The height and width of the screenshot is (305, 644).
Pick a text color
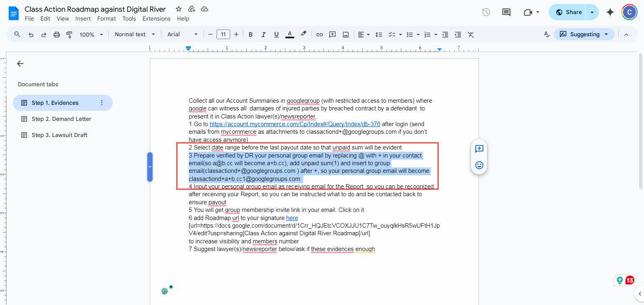pos(290,35)
